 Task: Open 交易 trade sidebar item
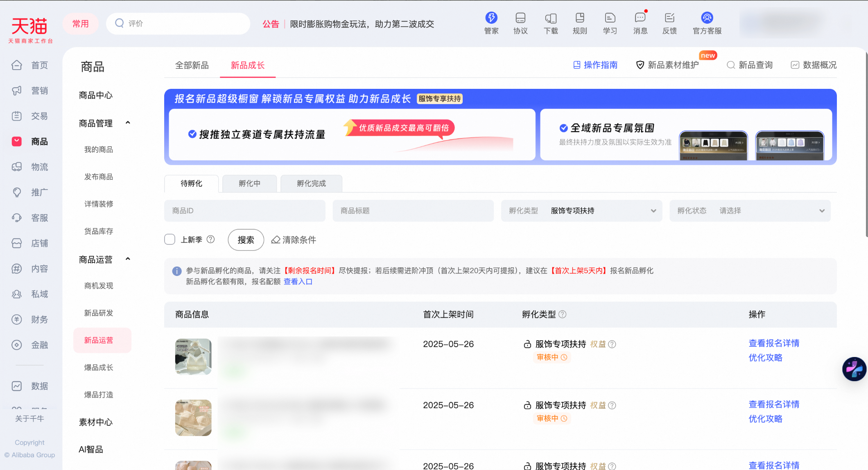click(30, 116)
